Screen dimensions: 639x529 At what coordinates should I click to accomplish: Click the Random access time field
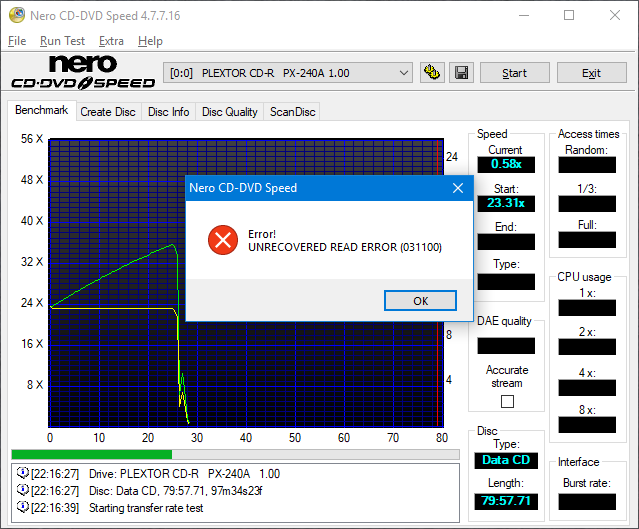[587, 165]
